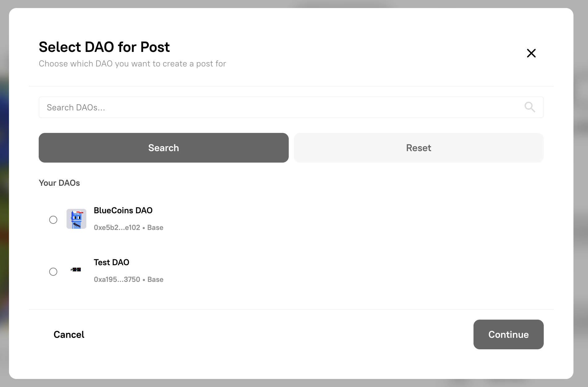588x387 pixels.
Task: Click Continue to confirm DAO selection
Action: (508, 334)
